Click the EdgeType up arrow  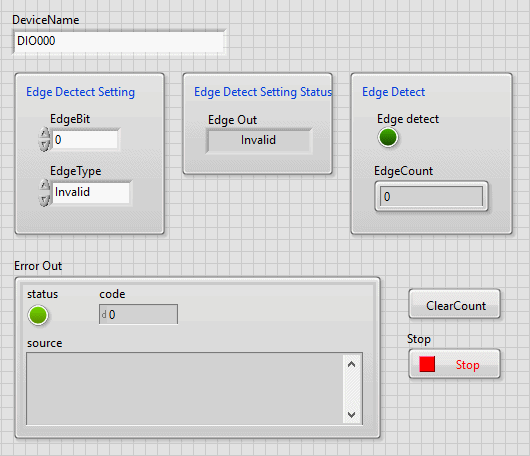(44, 185)
